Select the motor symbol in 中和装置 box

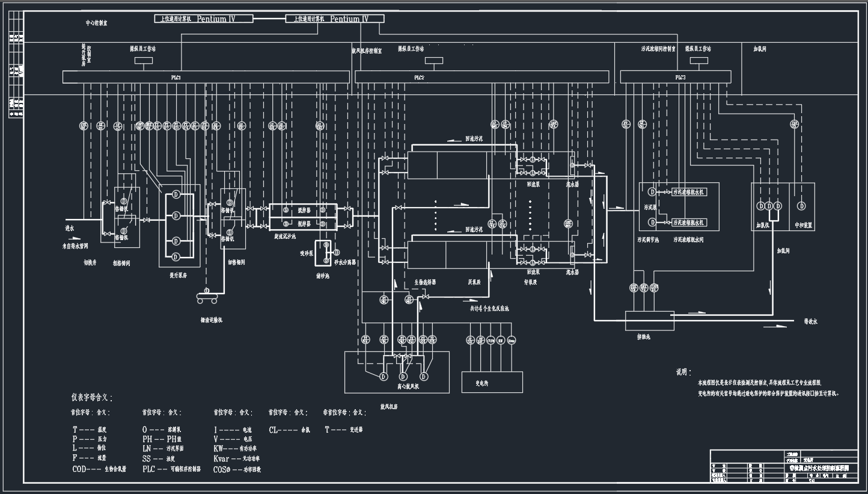[x=801, y=206]
